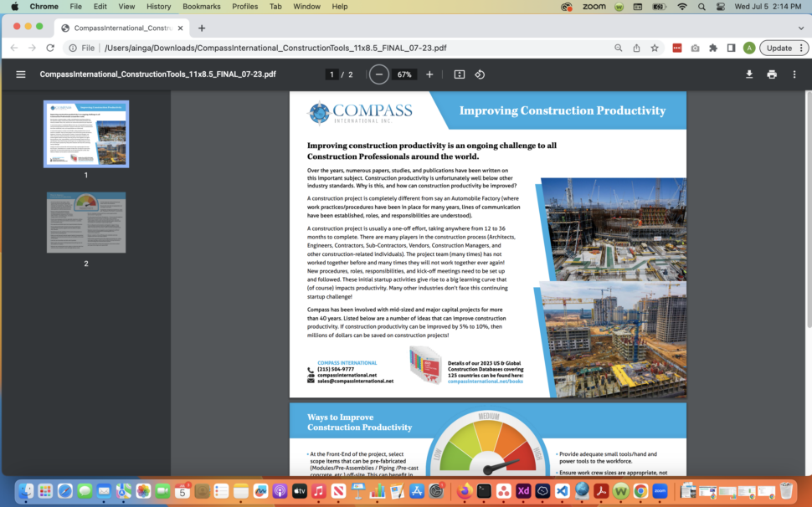The width and height of the screenshot is (812, 507).
Task: Click the compassinternational.net website address
Action: click(347, 375)
